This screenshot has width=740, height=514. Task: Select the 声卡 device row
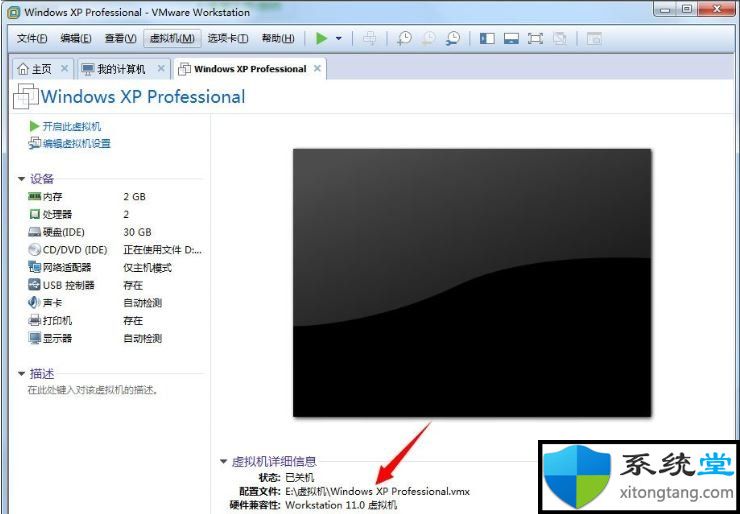pyautogui.click(x=115, y=303)
